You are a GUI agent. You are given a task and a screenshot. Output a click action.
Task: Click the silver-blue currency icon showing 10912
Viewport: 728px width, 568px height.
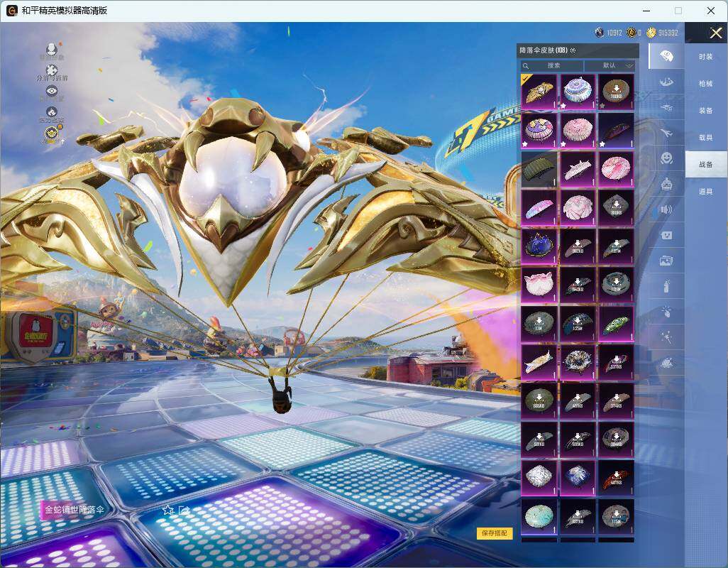(x=600, y=33)
